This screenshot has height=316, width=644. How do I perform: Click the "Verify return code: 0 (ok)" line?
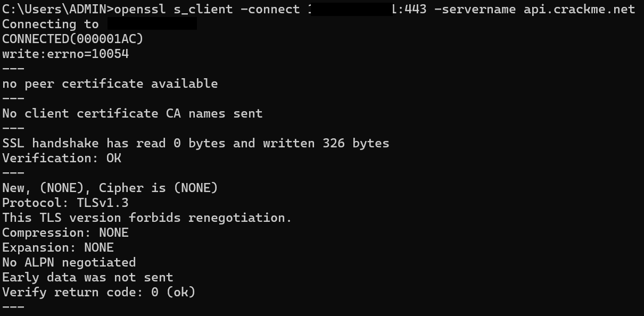click(99, 292)
